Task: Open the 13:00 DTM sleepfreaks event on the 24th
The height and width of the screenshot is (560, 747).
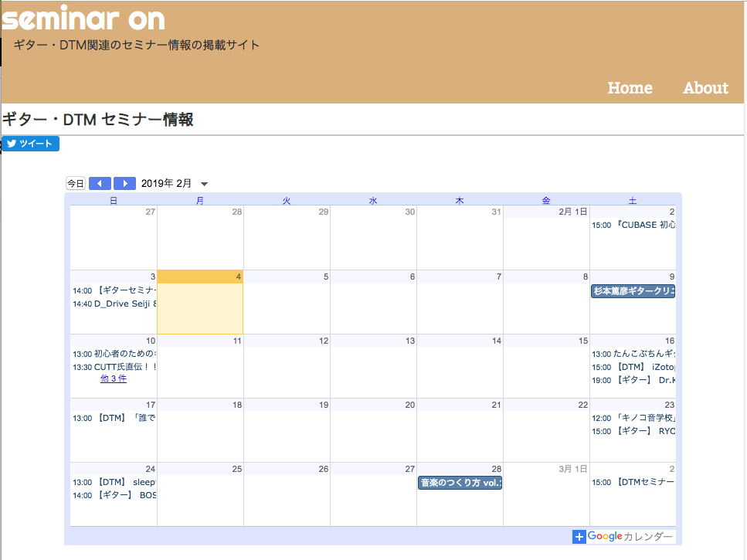Action: pyautogui.click(x=114, y=482)
